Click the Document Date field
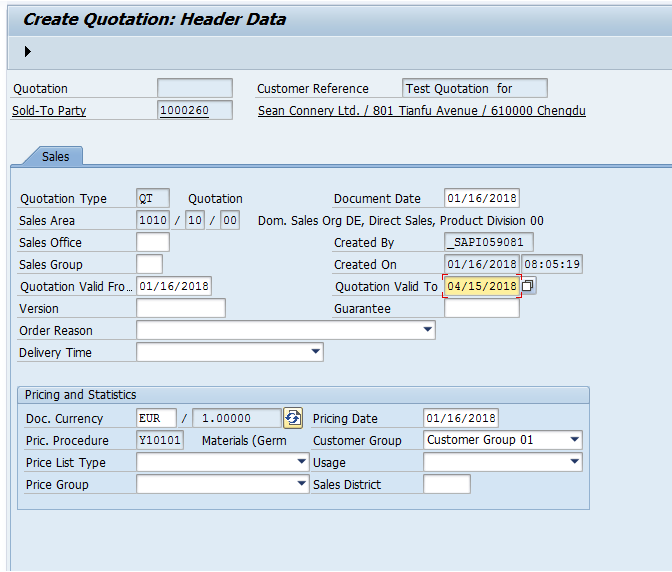 click(482, 198)
